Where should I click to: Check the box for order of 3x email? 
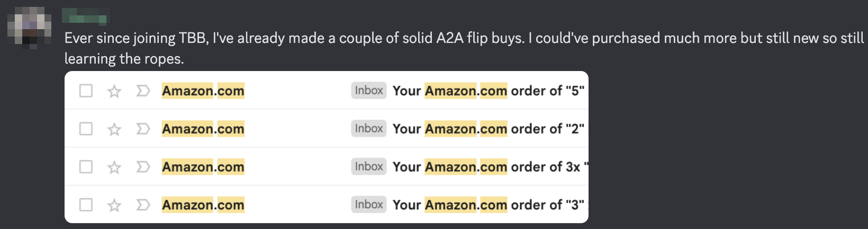coord(86,167)
